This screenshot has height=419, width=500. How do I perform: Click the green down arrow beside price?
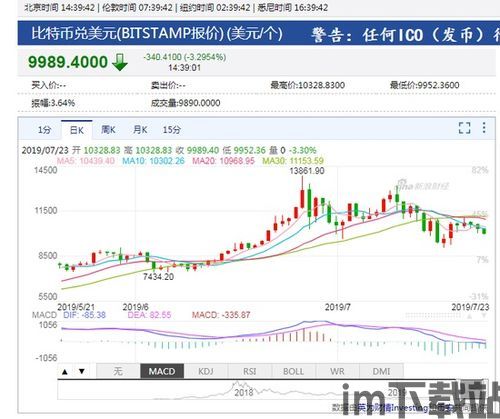[x=120, y=62]
